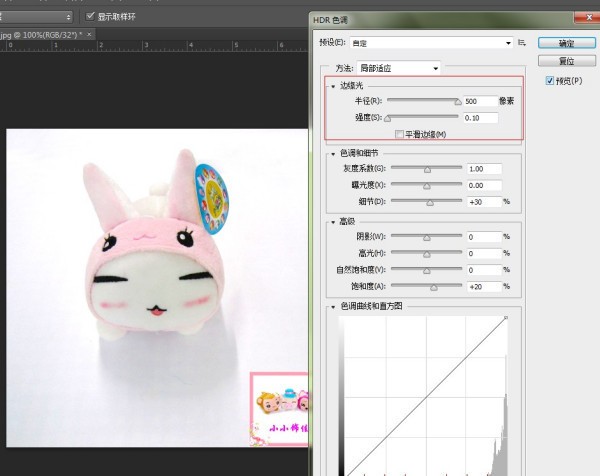600x476 pixels.
Task: Close the document tab with the x
Action: (x=92, y=34)
